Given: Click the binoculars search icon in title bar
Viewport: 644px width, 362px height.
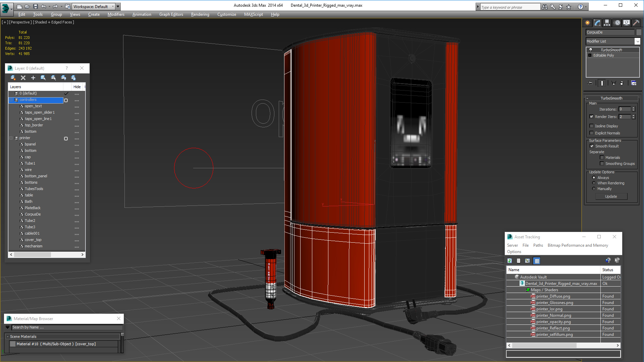Looking at the screenshot, I should 545,7.
